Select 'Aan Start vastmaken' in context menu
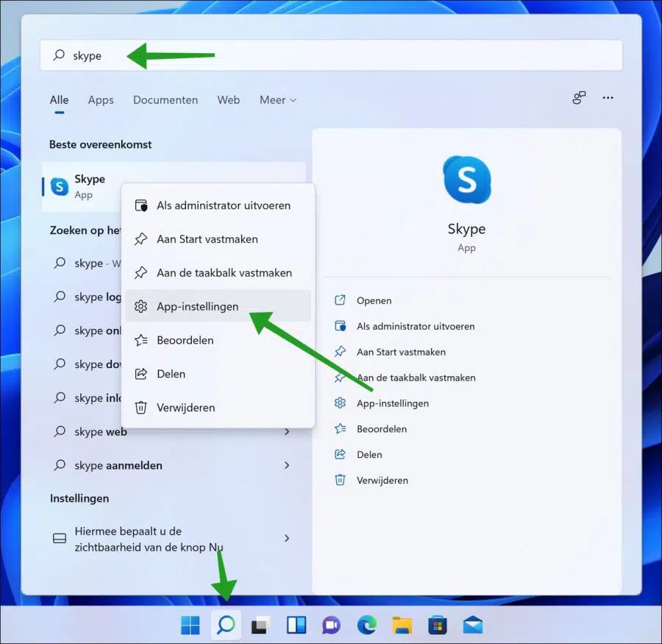 (x=218, y=239)
